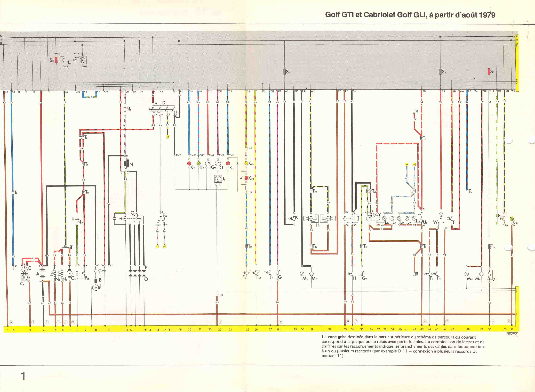Click the yellow box labeled 57
Viewport: 535px width, 392px height.
[407, 165]
